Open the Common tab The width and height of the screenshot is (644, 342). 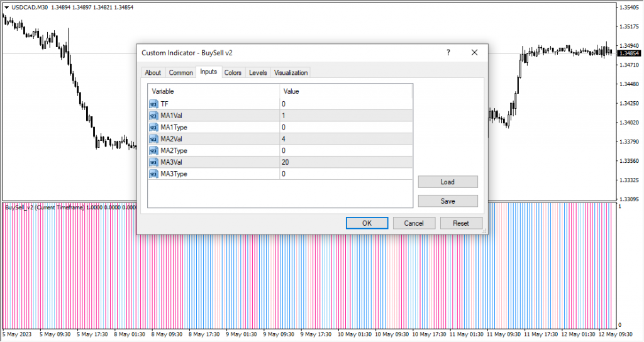(181, 73)
